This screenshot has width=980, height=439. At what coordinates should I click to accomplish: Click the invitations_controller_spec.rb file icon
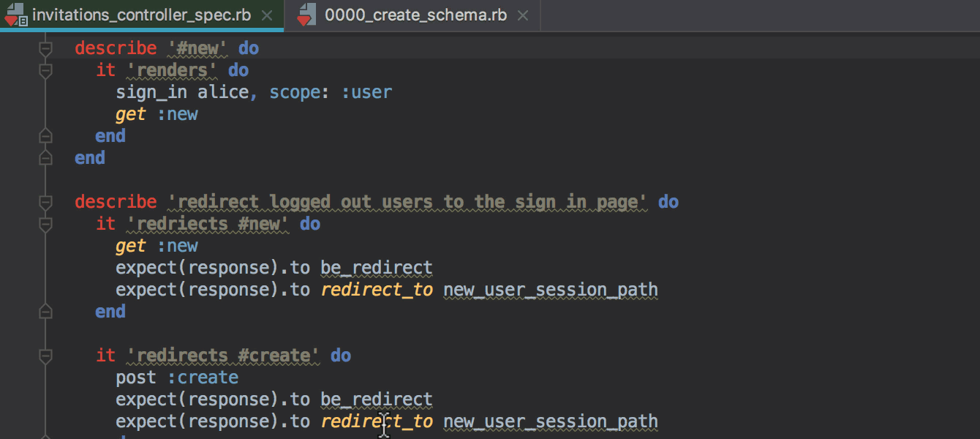(16, 15)
